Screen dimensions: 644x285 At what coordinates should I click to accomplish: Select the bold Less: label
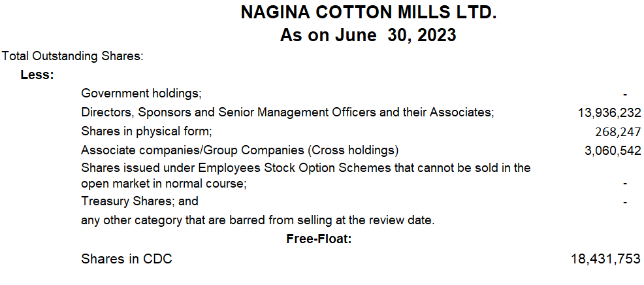37,75
